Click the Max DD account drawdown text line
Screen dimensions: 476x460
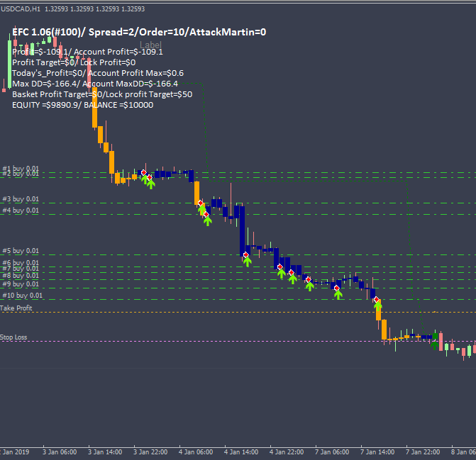95,84
